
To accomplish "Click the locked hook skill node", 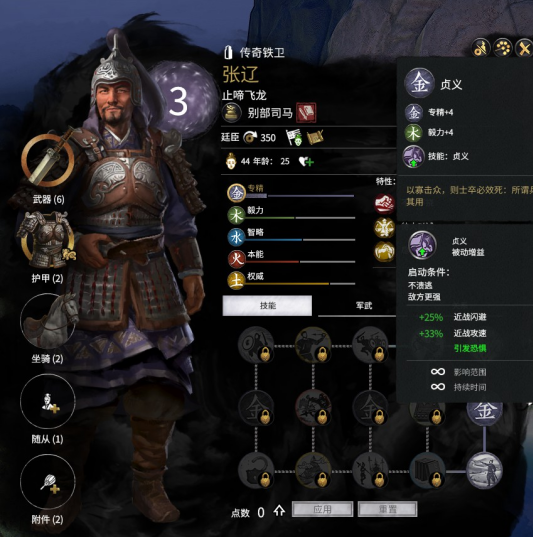I will [x=256, y=470].
